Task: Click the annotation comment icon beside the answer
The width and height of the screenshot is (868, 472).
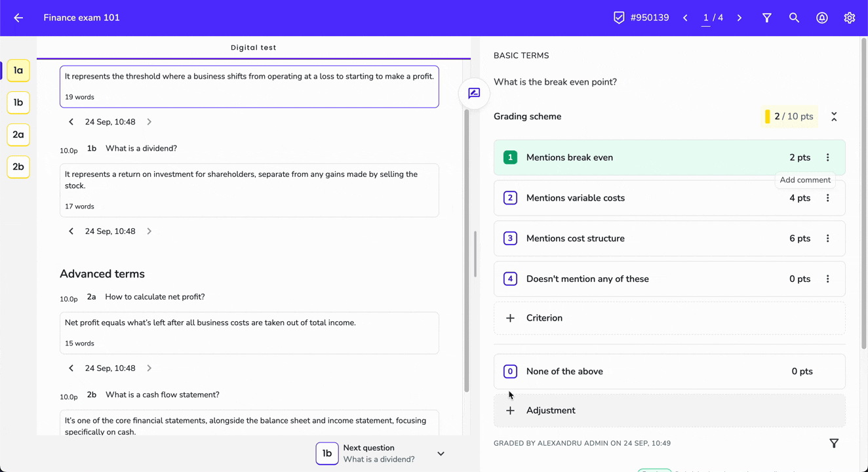Action: [474, 93]
